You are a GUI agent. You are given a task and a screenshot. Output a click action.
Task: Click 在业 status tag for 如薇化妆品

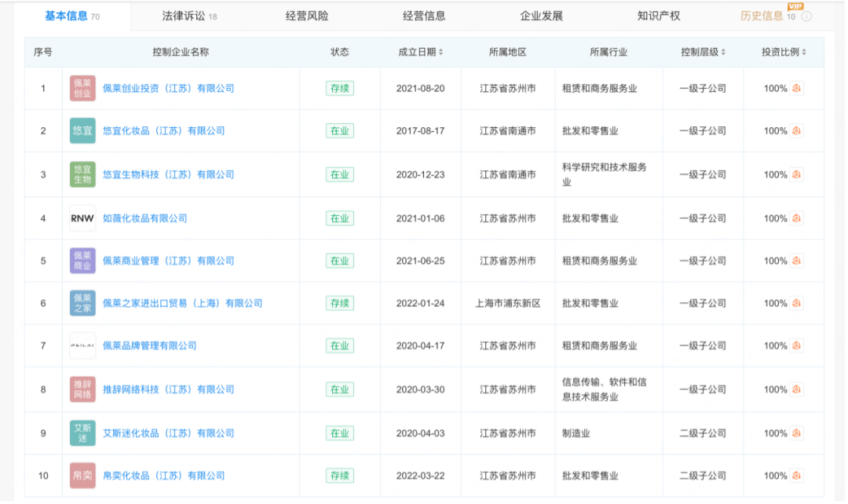[x=340, y=218]
